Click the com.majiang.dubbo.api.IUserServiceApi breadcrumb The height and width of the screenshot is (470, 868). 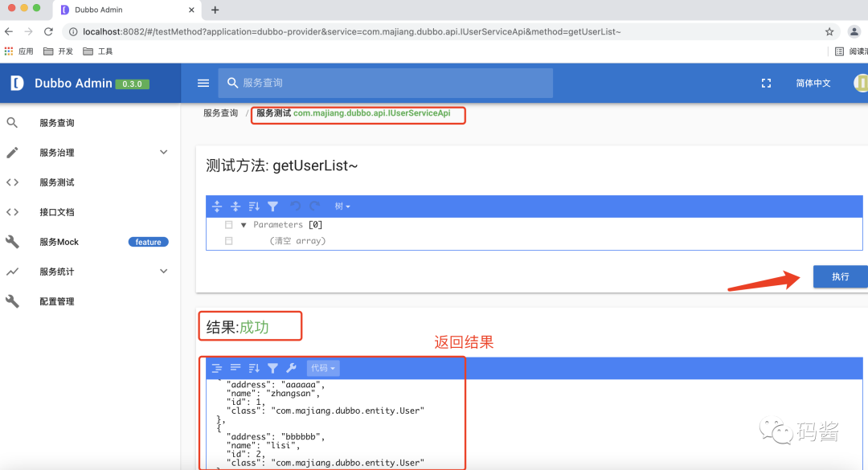[371, 113]
